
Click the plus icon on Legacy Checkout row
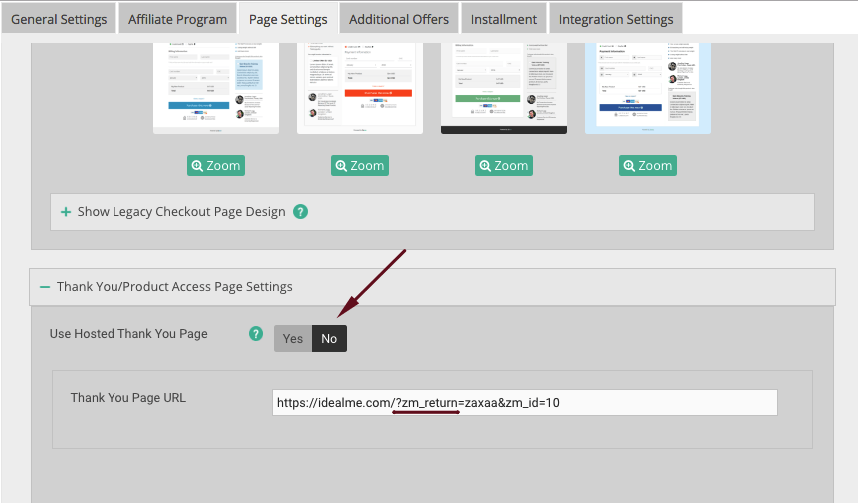[66, 212]
